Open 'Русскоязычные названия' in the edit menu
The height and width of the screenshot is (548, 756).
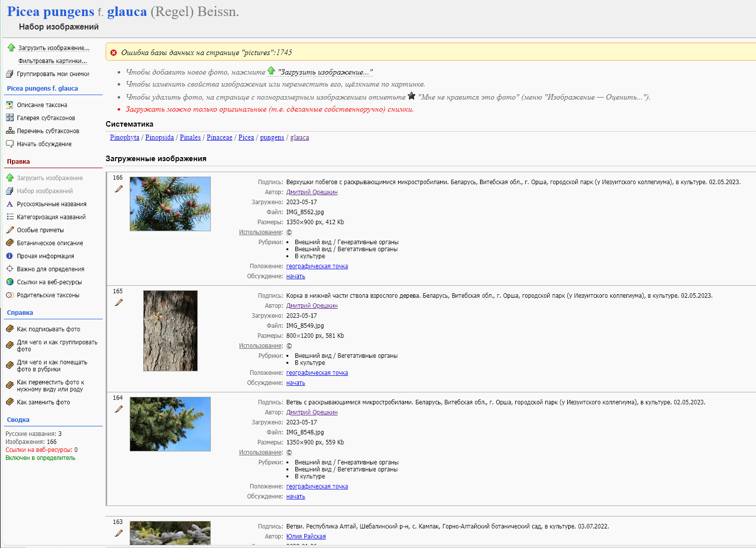(52, 204)
